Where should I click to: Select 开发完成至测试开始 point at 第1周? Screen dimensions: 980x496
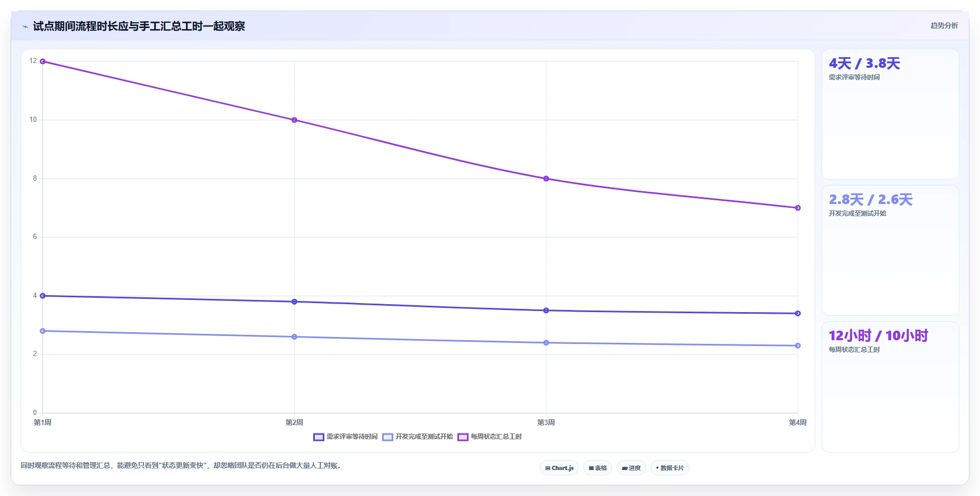(43, 331)
